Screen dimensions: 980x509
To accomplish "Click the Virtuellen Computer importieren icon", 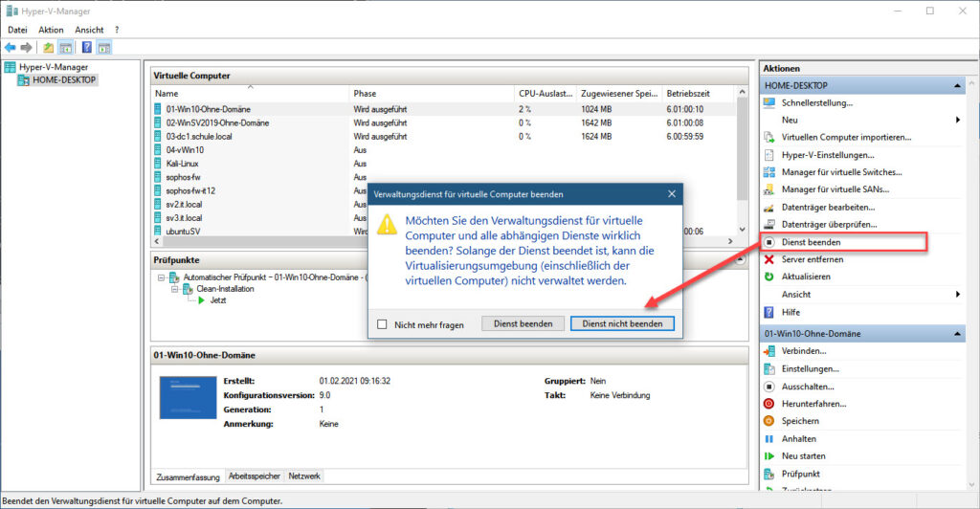I will (769, 138).
